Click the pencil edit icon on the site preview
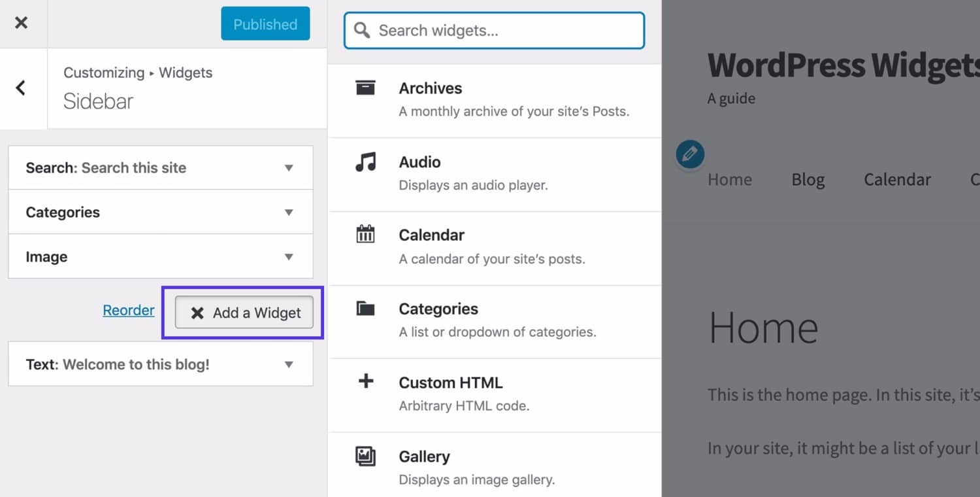The height and width of the screenshot is (497, 980). click(690, 154)
